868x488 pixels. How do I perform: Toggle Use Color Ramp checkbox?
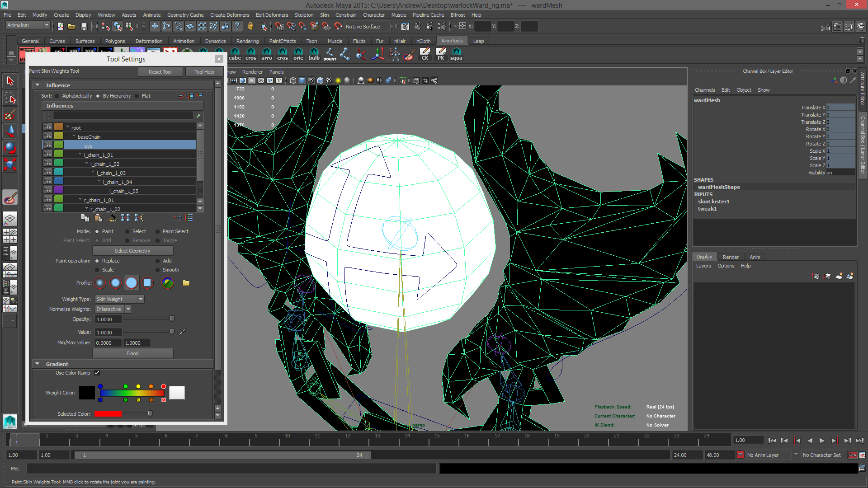(x=97, y=373)
